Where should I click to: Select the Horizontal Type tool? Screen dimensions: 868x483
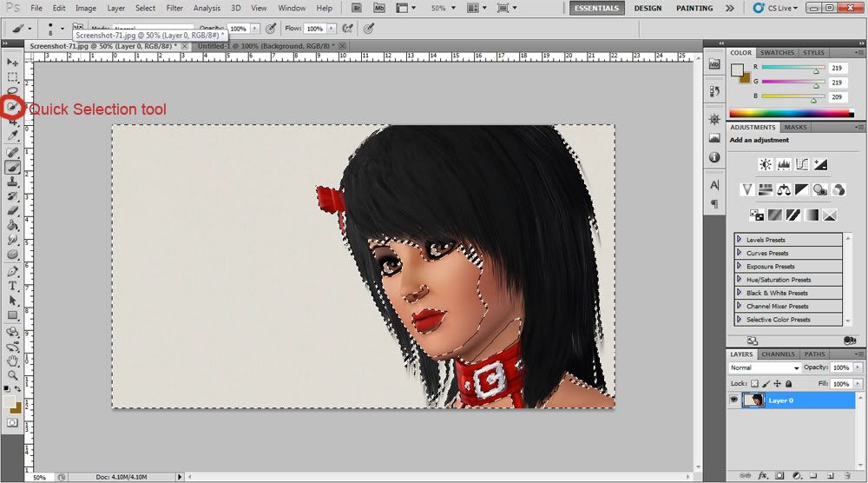[12, 286]
